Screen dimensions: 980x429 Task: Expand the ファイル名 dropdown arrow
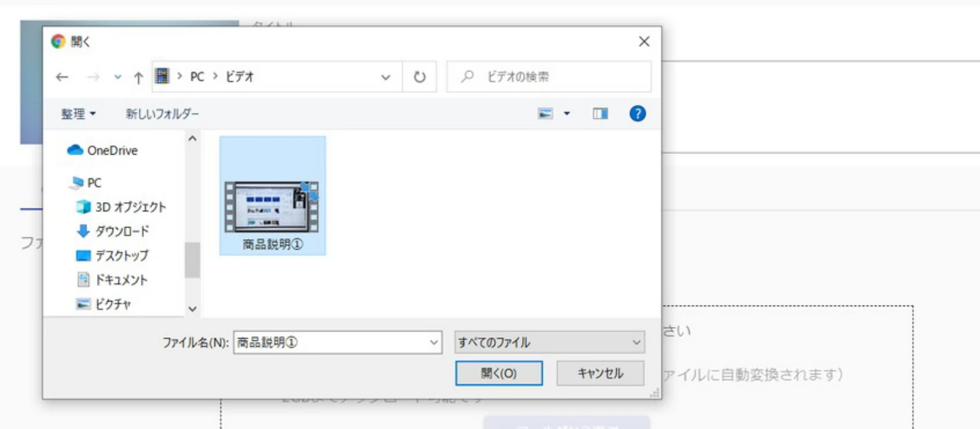tap(435, 342)
